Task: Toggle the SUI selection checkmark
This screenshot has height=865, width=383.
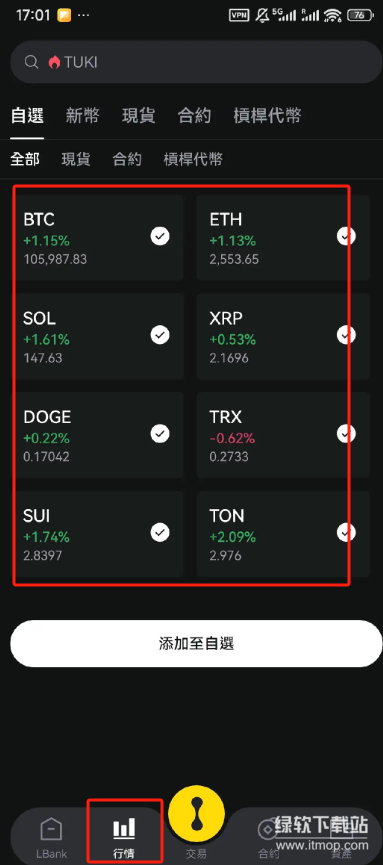Action: pos(160,532)
